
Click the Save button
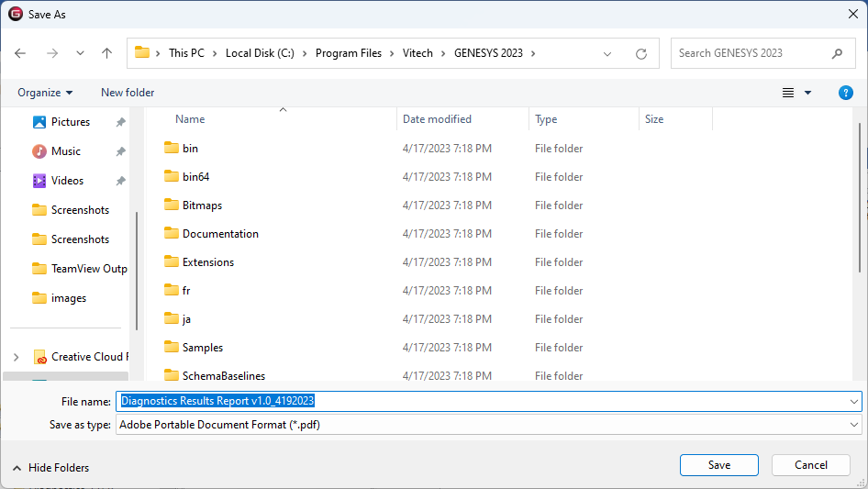tap(719, 465)
